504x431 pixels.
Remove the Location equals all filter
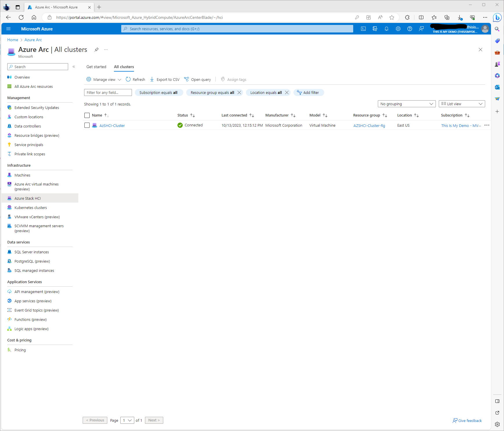287,92
